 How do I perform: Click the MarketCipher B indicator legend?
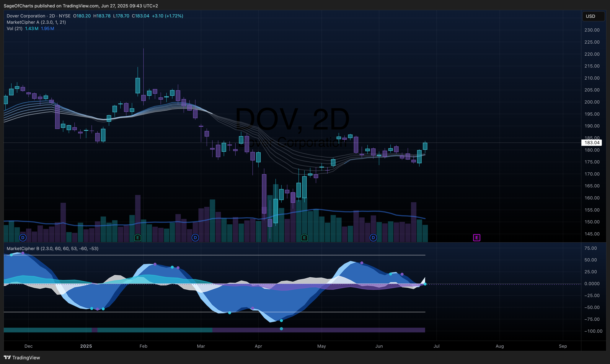click(53, 248)
